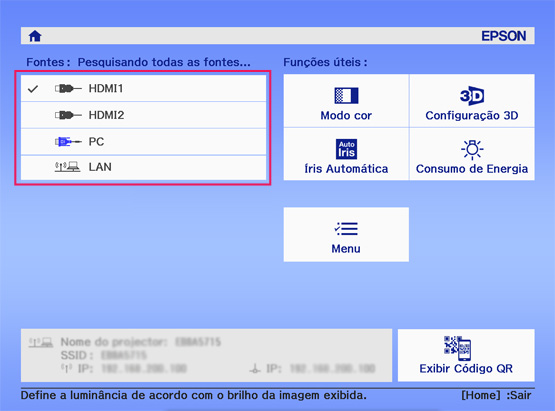Image resolution: width=555 pixels, height=411 pixels.
Task: Click the projector network info panel
Action: 206,355
